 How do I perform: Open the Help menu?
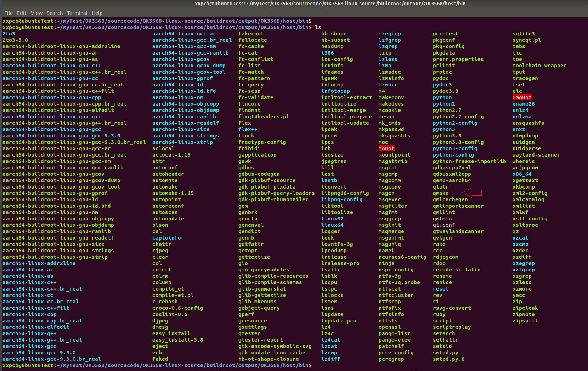point(97,13)
